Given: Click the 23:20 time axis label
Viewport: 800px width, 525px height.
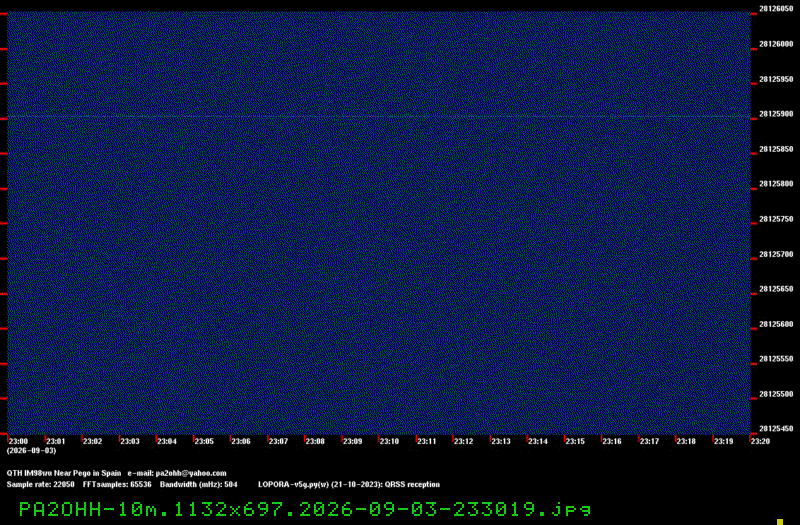Looking at the screenshot, I should pos(760,441).
